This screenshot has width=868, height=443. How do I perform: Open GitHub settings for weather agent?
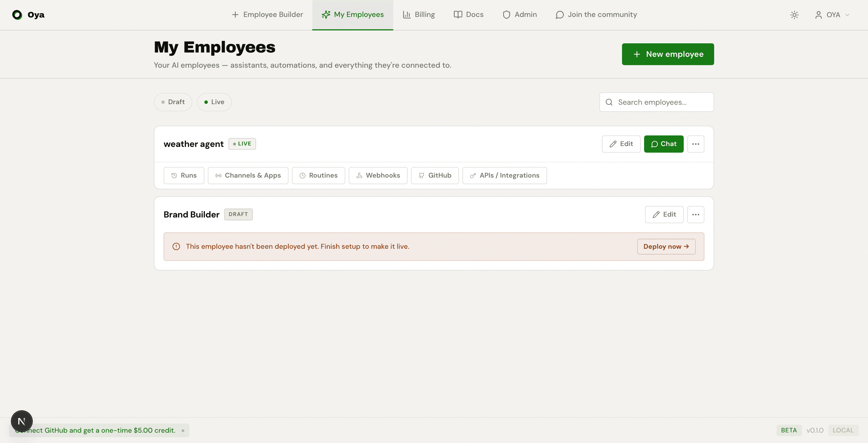pos(435,175)
